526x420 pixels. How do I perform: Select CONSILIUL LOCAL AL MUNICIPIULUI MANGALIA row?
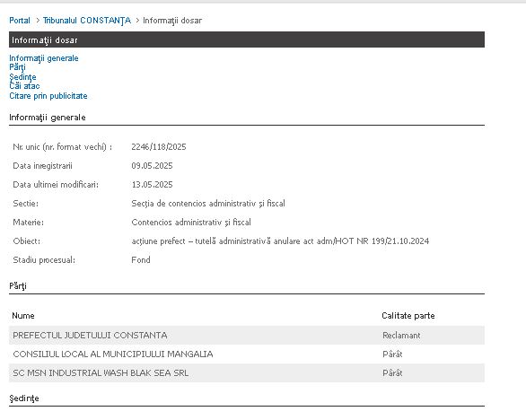pyautogui.click(x=247, y=354)
